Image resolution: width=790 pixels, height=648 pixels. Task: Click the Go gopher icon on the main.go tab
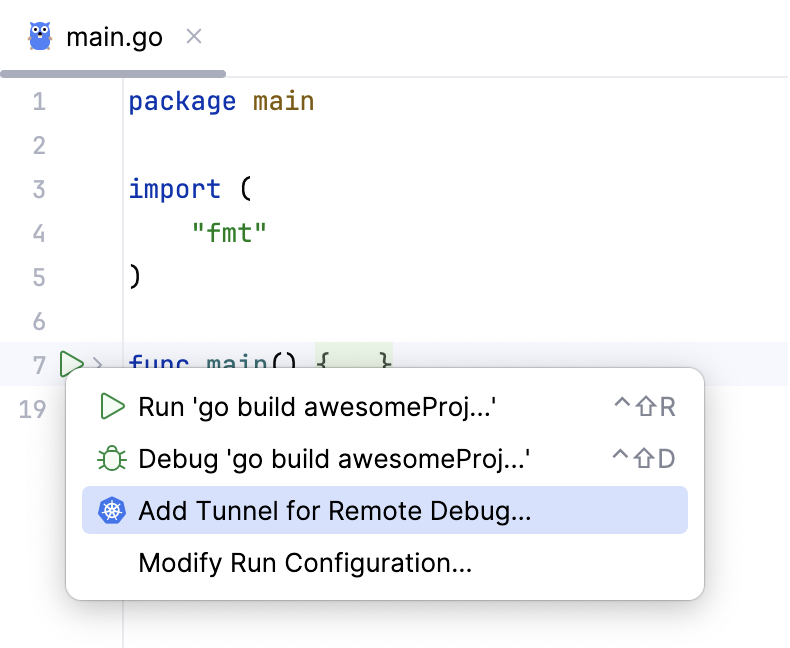coord(40,37)
